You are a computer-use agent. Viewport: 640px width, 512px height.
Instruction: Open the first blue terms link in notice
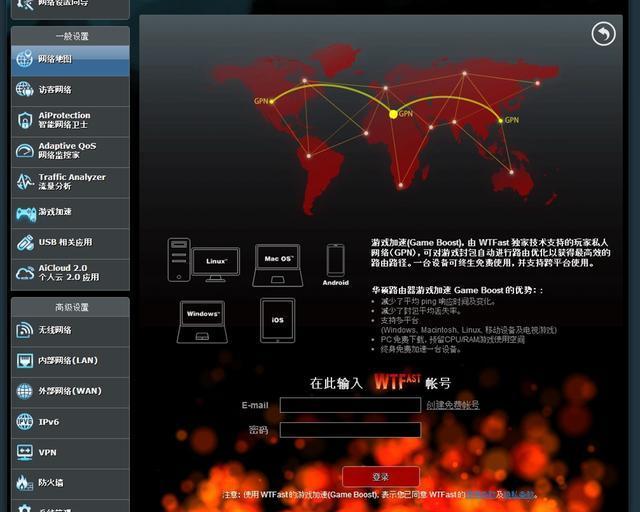point(481,494)
